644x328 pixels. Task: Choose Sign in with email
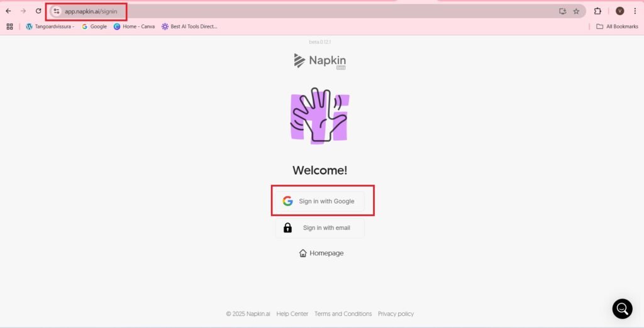point(320,228)
